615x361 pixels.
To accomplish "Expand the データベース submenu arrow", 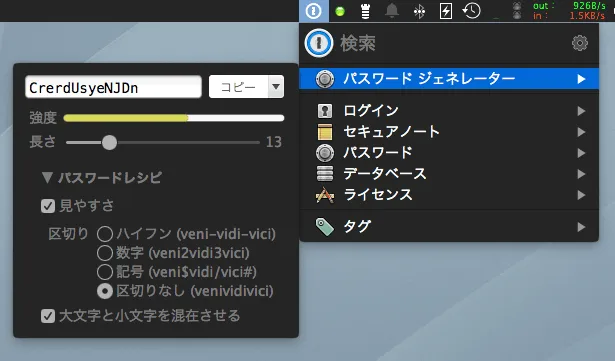I will point(581,174).
